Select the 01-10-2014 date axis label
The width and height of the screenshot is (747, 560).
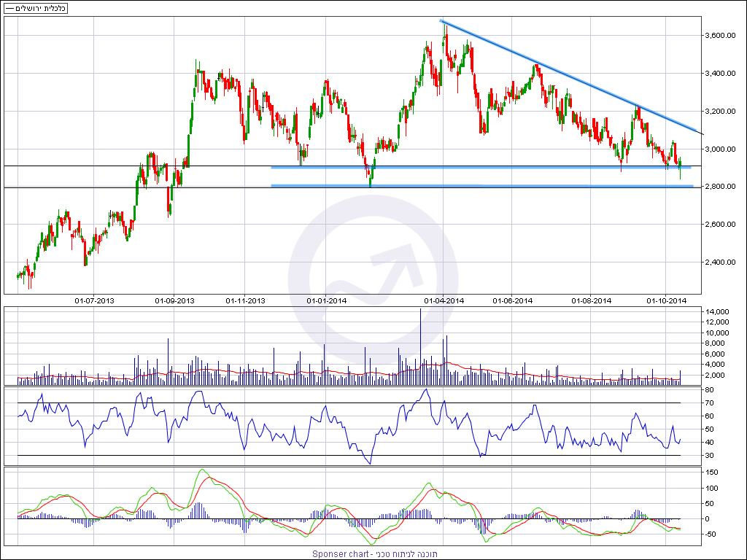(667, 300)
